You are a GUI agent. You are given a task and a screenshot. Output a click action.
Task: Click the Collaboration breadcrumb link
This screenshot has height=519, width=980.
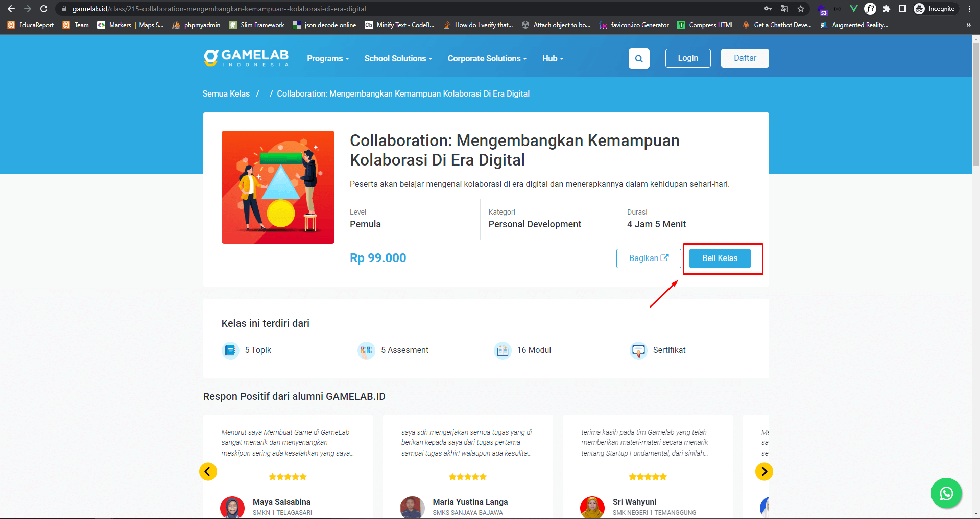[403, 93]
